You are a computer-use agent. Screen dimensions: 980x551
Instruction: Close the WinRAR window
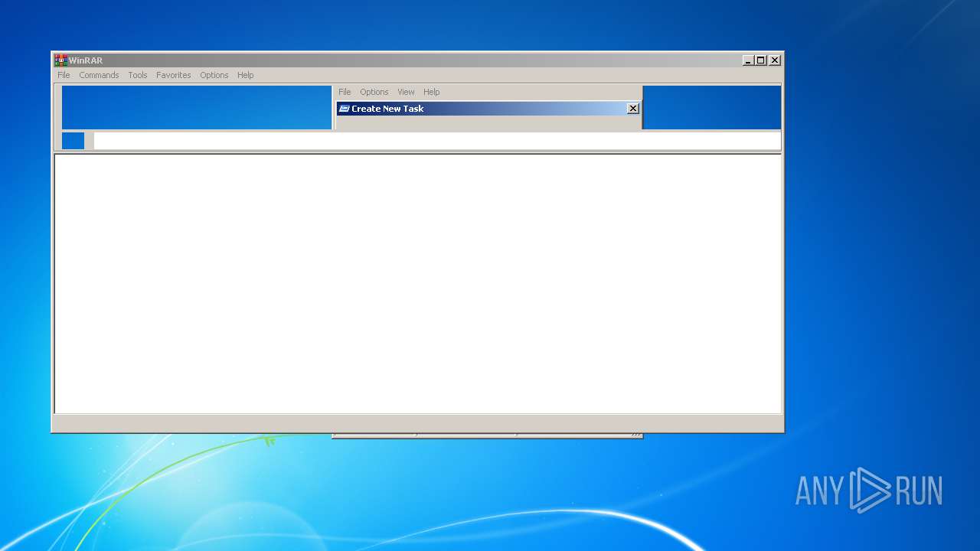click(x=775, y=60)
